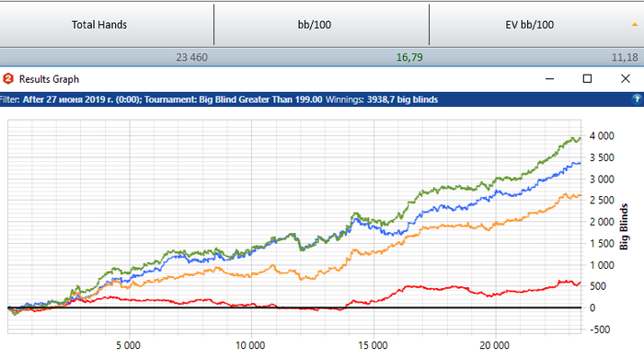Click the Big Blinds axis label
Screen dimensions: 644x359
point(625,226)
